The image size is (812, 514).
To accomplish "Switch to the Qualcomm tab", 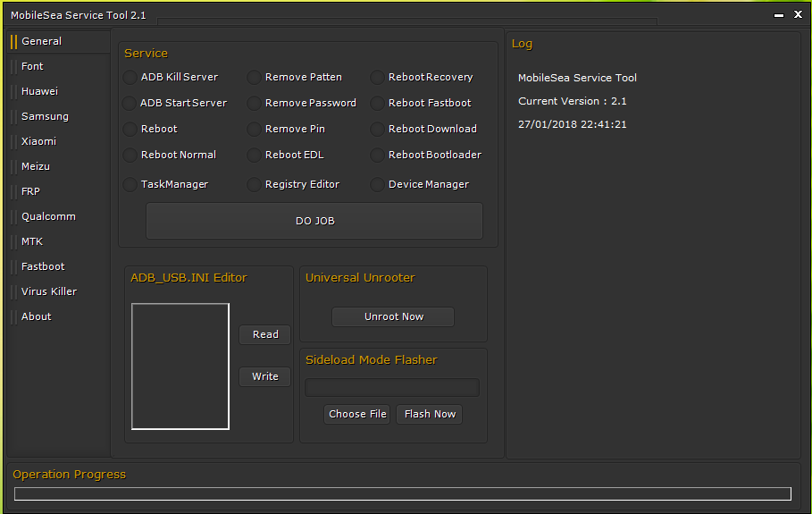I will click(59, 216).
